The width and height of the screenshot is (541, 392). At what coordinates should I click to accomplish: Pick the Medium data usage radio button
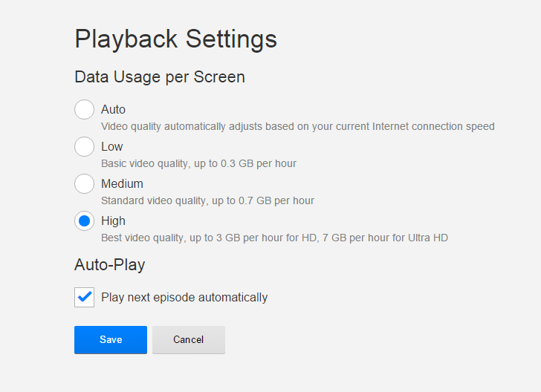[x=84, y=184]
